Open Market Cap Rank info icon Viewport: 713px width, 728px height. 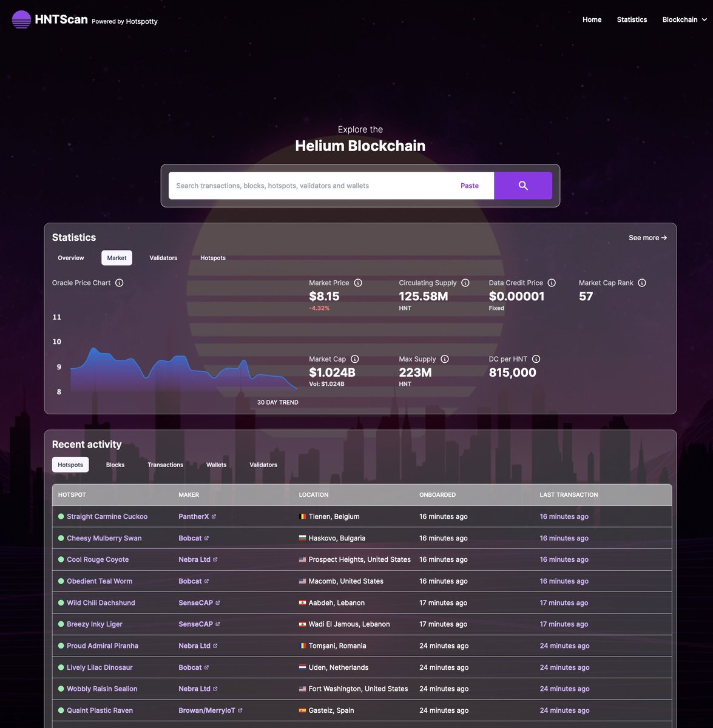tap(642, 283)
